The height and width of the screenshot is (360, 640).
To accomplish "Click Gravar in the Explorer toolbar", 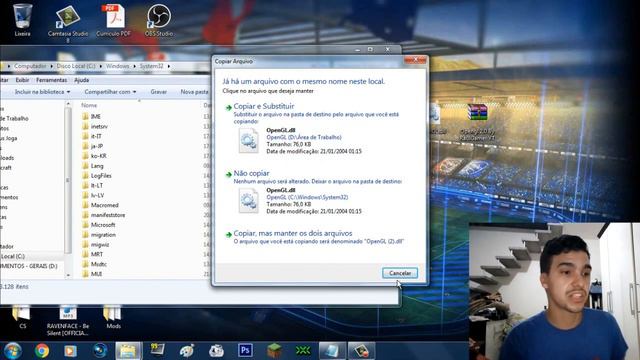I will pos(158,92).
